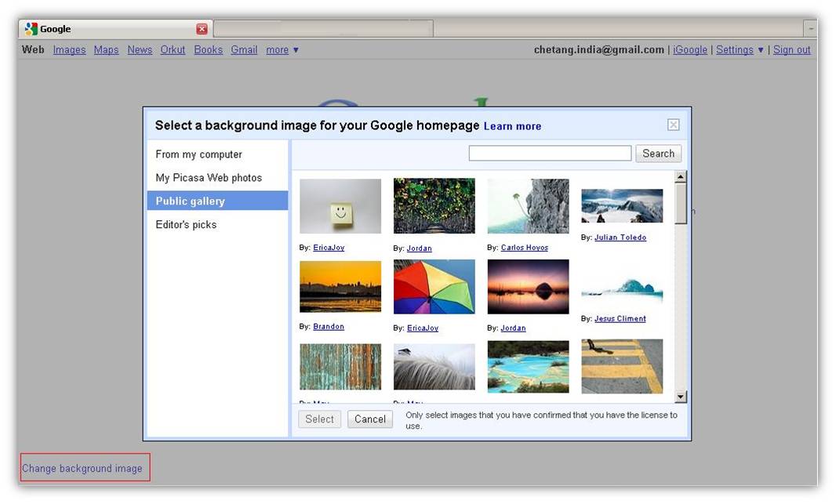Viewport: 836px width, 504px height.
Task: Choose the rusty teal wood texture image
Action: 340,367
